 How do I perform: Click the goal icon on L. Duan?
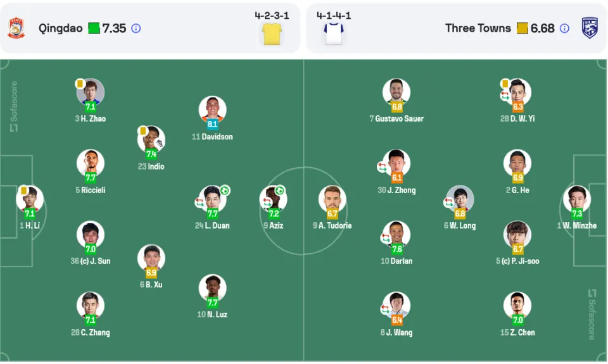(225, 191)
